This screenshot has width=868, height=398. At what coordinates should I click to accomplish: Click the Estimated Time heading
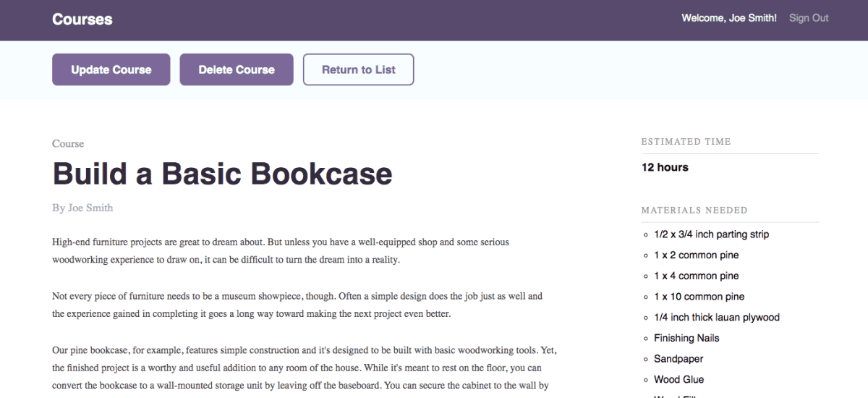pyautogui.click(x=686, y=142)
